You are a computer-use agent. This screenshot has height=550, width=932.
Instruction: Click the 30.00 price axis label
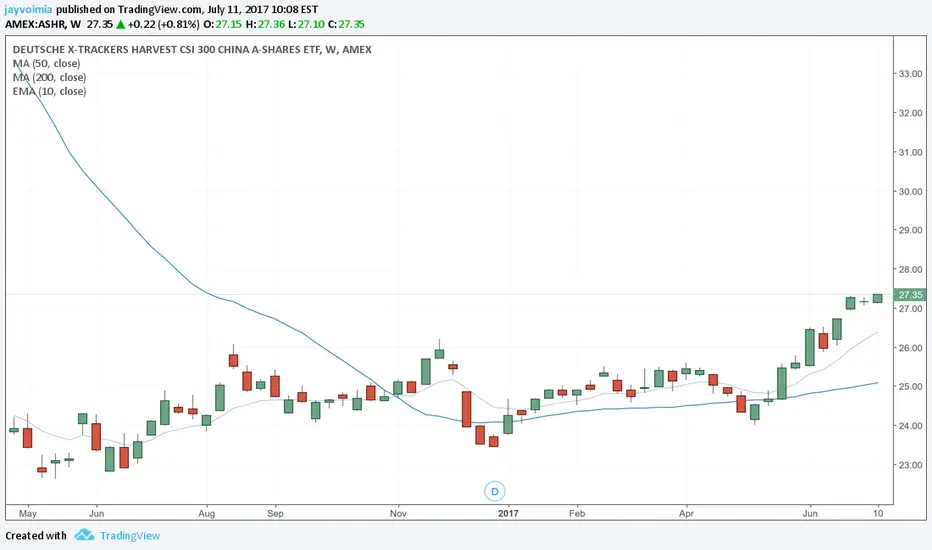(910, 191)
